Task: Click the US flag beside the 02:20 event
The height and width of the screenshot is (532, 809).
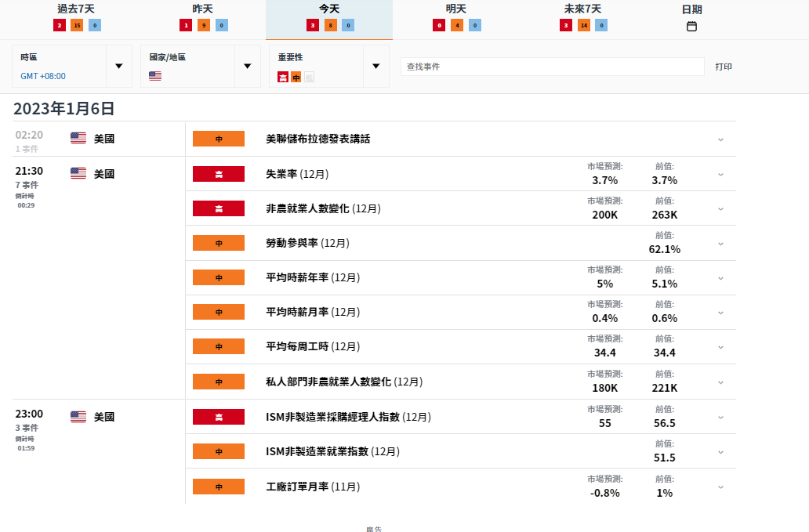Action: coord(78,139)
